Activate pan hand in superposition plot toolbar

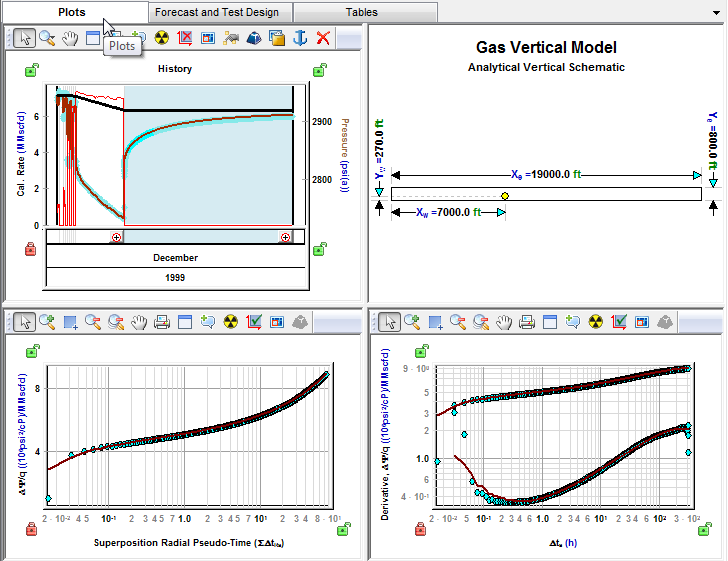(139, 321)
